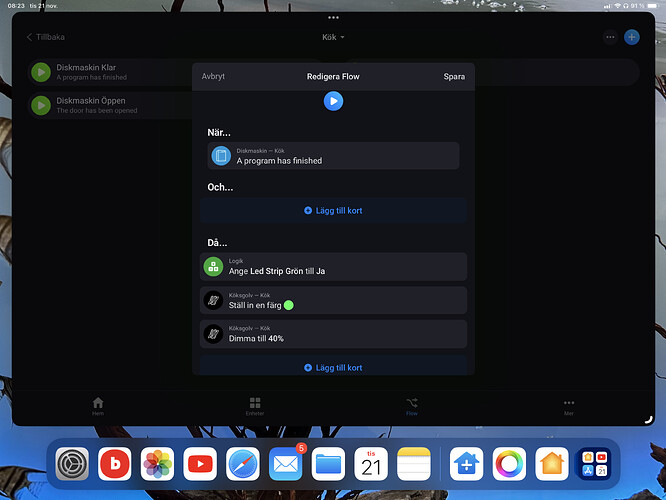
Task: Tap the multitasking three dots at window top
Action: point(333,17)
